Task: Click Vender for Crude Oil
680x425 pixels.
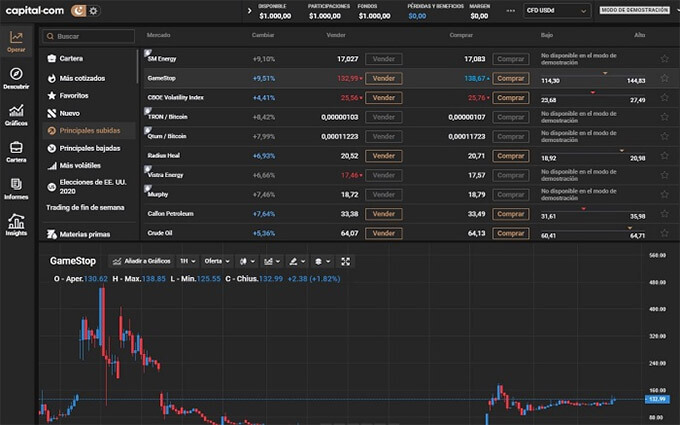Action: (x=384, y=233)
